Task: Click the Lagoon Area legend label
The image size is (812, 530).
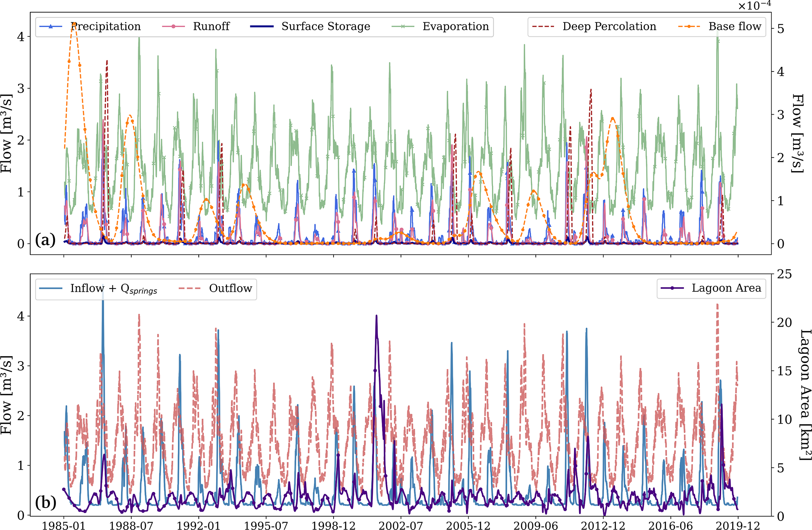Action: [726, 288]
